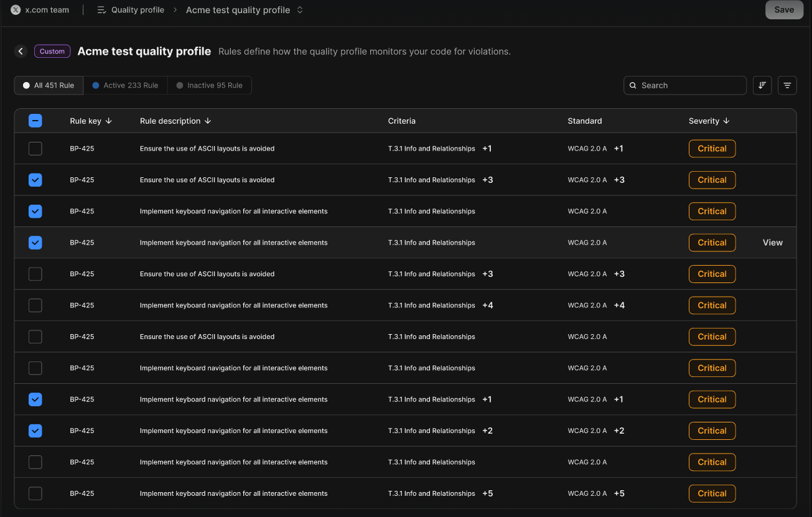Uncheck the keyboard navigation row with +1
This screenshot has height=517, width=812.
coord(35,399)
